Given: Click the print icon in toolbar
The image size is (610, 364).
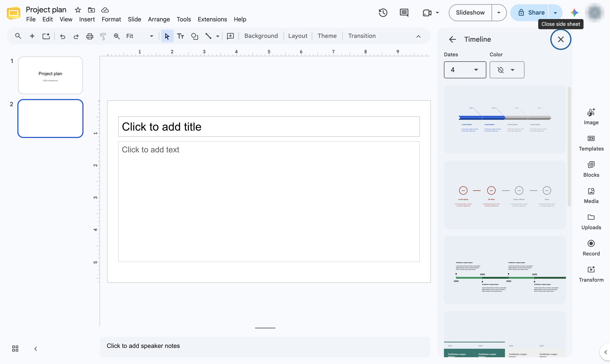Looking at the screenshot, I should (90, 36).
